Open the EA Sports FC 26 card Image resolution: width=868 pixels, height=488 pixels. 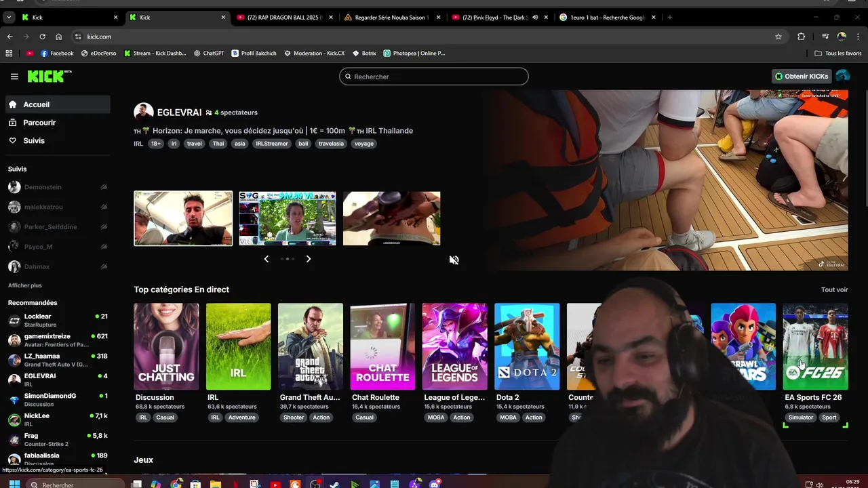[815, 346]
